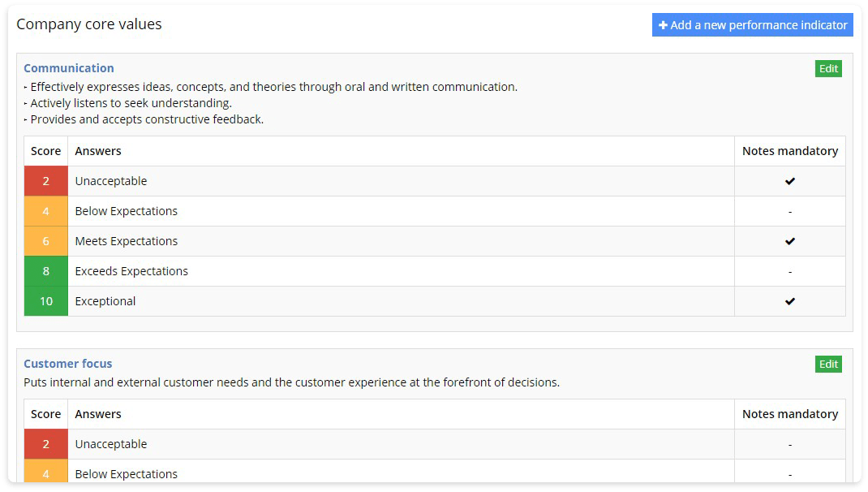The height and width of the screenshot is (492, 868).
Task: Click the Score column header in Customer focus table
Action: (46, 414)
